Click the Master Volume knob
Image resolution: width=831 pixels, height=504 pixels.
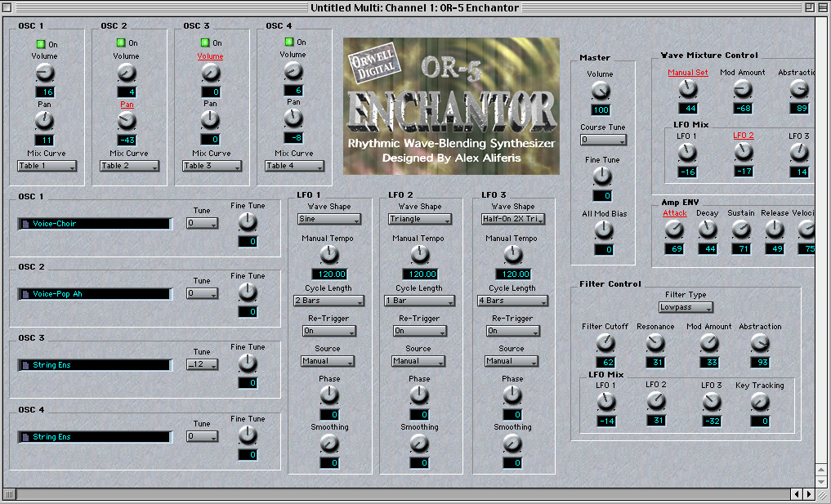(601, 91)
